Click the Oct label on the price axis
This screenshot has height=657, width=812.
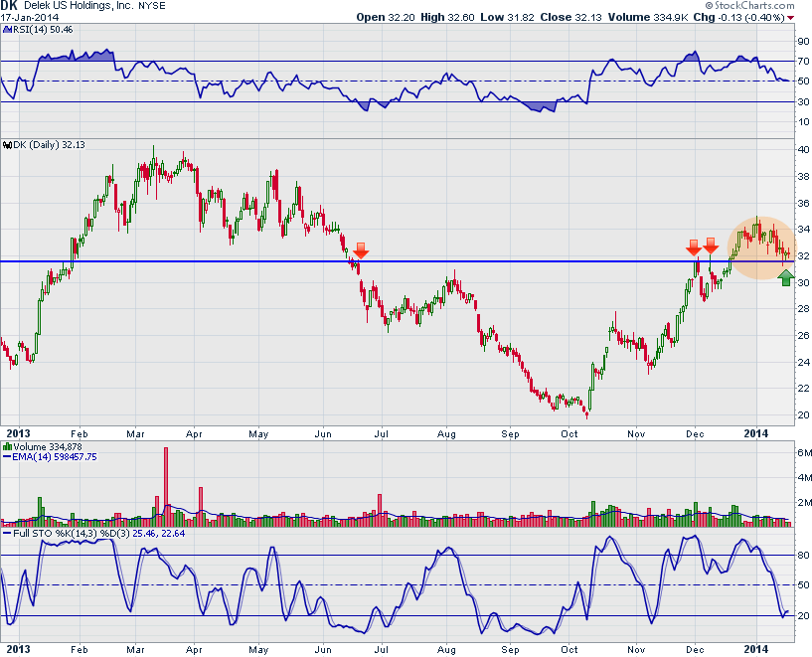[x=569, y=433]
